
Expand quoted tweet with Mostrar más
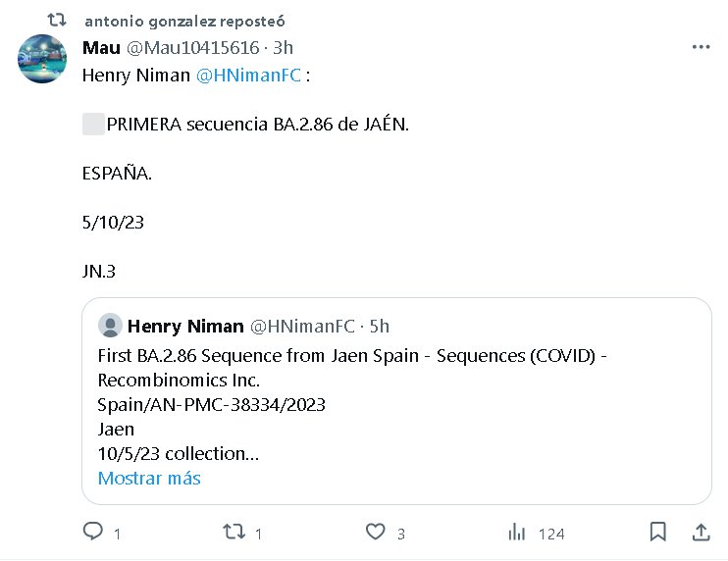click(x=149, y=479)
